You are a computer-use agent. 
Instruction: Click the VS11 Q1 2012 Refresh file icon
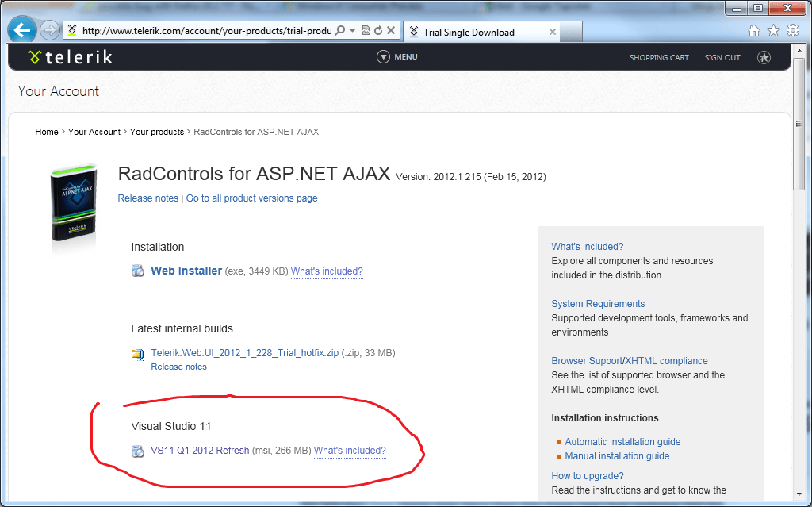tap(138, 451)
